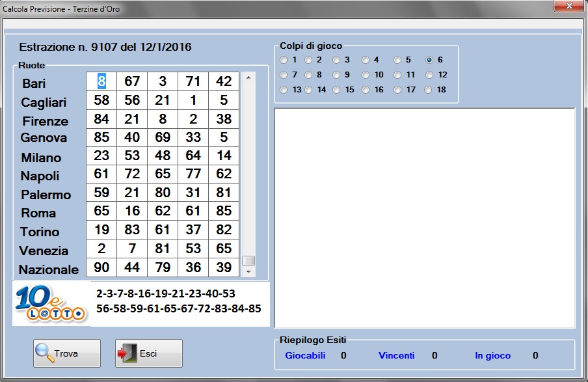Screen dimensions: 588x382
Task: Pick 12 colpi di gioco
Action: click(429, 75)
